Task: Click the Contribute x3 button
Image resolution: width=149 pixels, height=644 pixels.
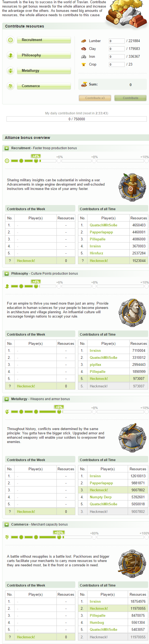Action: pyautogui.click(x=95, y=98)
